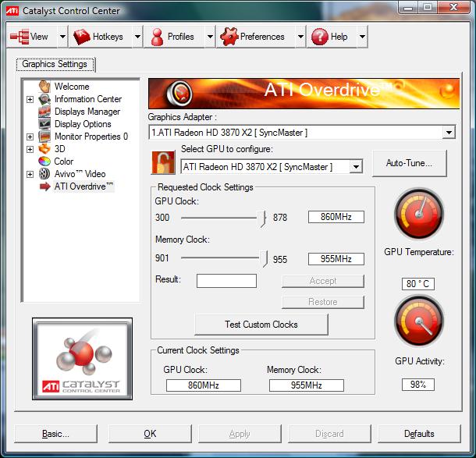Click the Displays Manager icon in tree

[x=45, y=112]
